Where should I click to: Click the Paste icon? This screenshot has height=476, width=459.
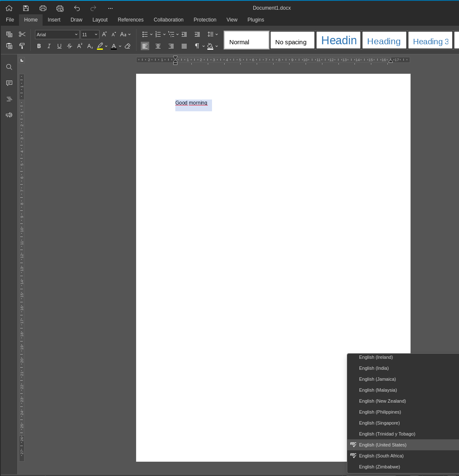coord(9,46)
